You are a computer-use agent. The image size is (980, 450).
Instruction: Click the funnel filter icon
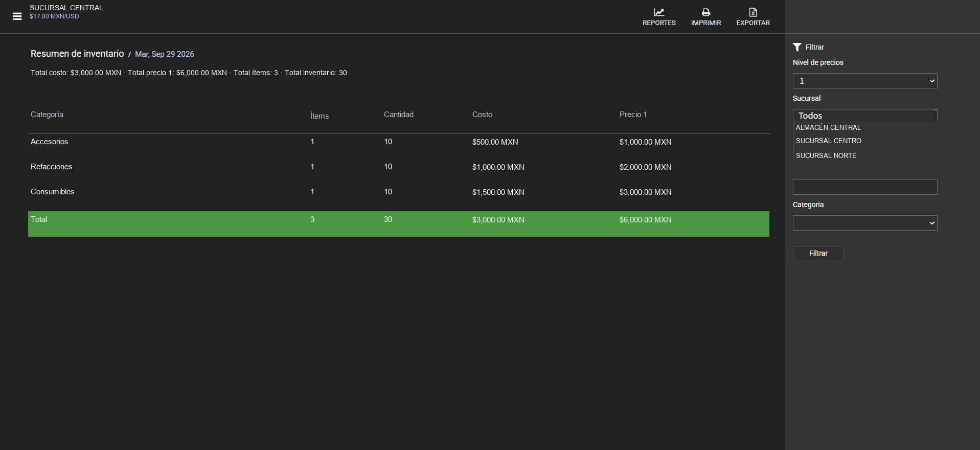(x=797, y=47)
